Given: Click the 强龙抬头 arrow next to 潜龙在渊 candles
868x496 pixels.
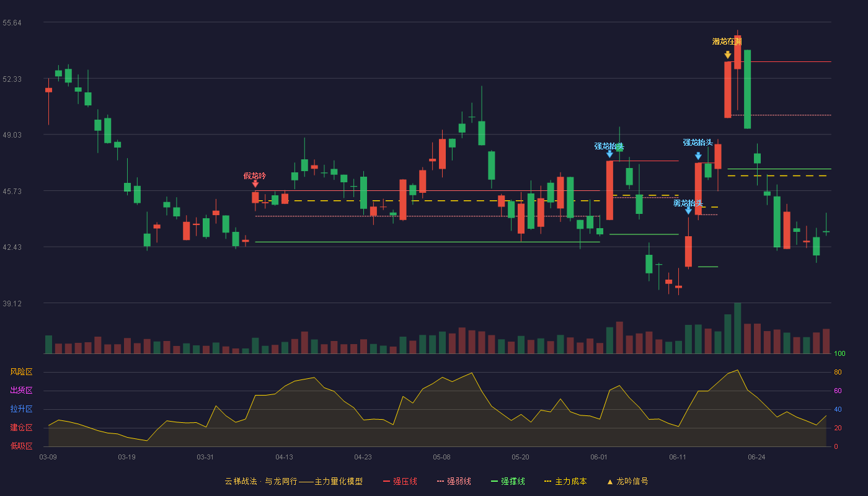Looking at the screenshot, I should coord(698,156).
